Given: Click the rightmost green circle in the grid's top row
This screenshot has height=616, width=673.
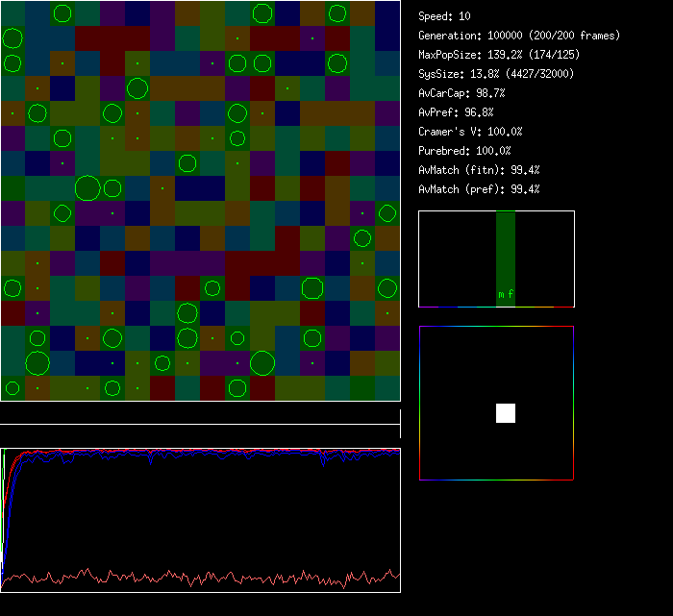Looking at the screenshot, I should pos(336,13).
